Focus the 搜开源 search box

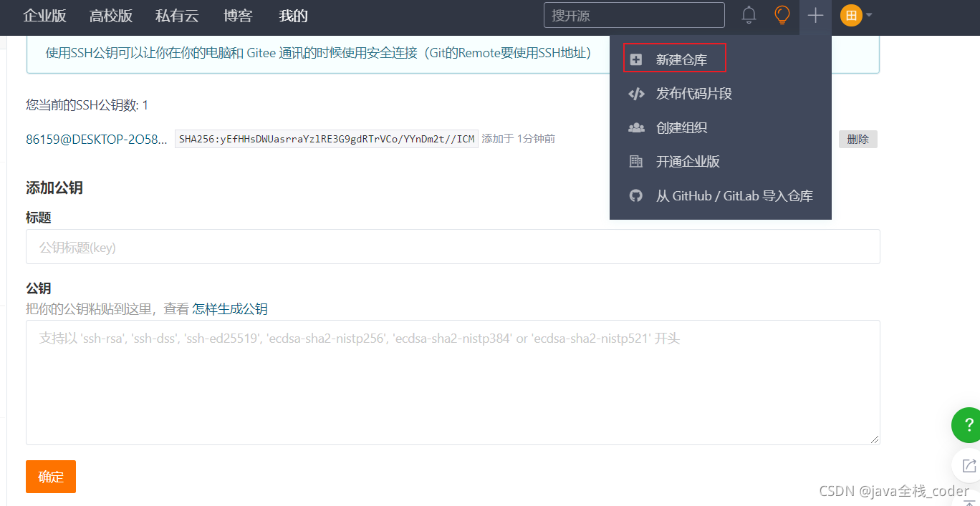click(634, 15)
